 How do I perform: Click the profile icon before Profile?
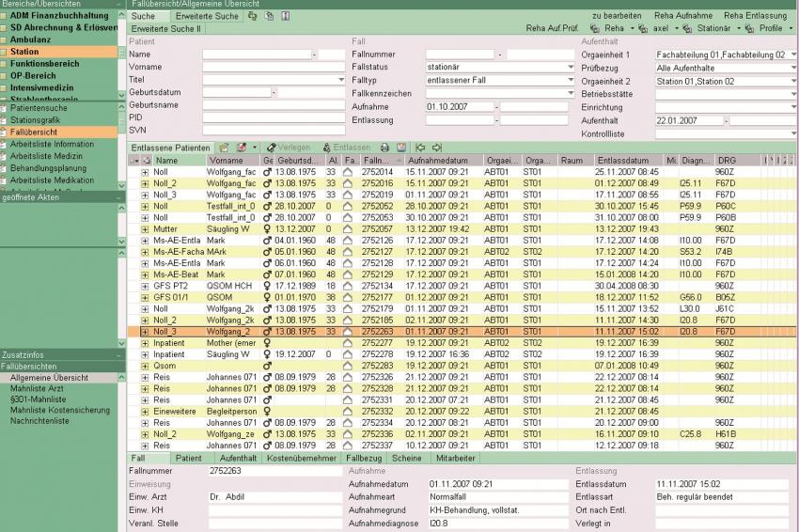coord(749,28)
